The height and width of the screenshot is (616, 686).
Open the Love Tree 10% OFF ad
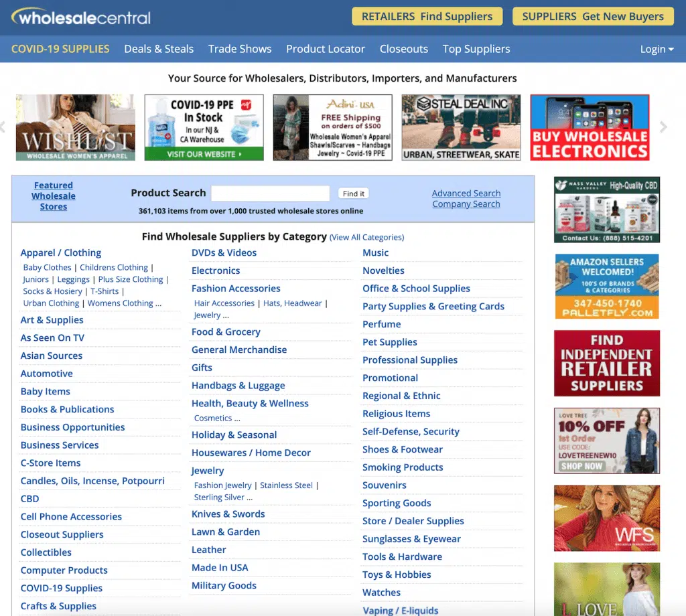tap(607, 441)
